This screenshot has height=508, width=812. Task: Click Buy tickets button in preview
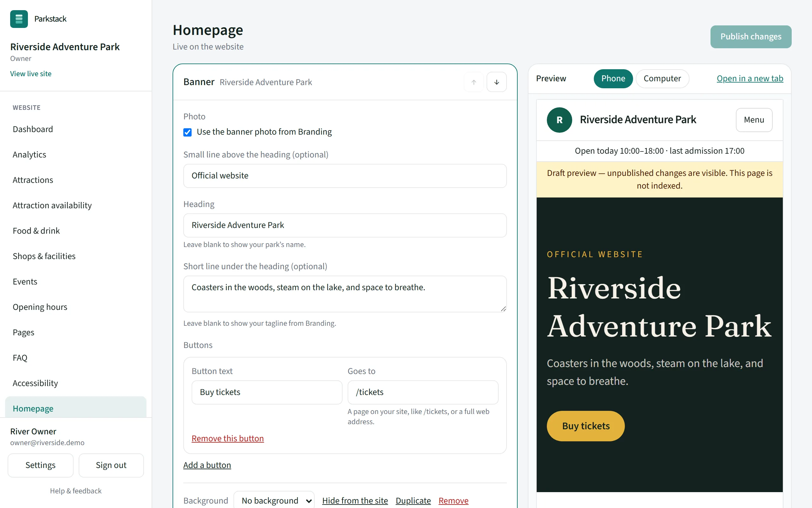586,426
